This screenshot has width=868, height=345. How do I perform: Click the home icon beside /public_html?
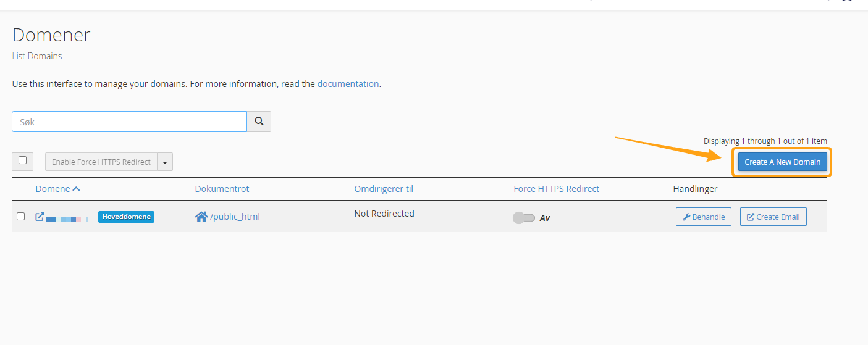pyautogui.click(x=201, y=217)
